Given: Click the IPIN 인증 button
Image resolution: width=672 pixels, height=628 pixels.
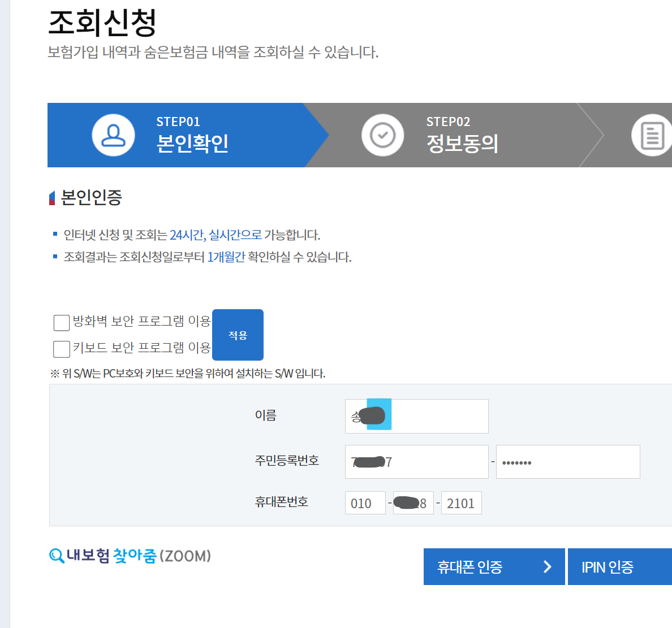Looking at the screenshot, I should (x=620, y=566).
